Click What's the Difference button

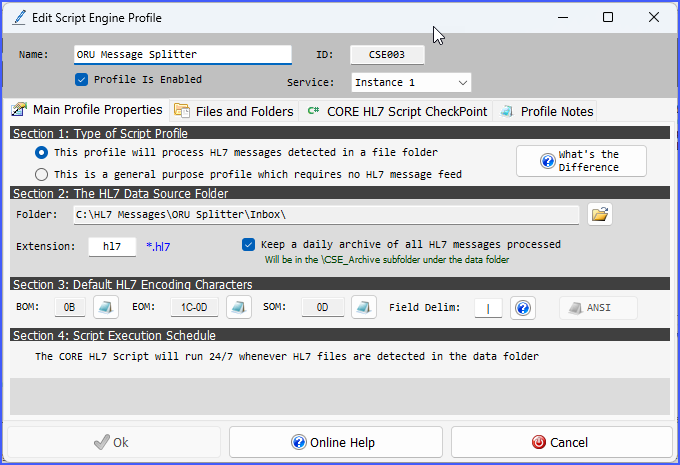581,161
